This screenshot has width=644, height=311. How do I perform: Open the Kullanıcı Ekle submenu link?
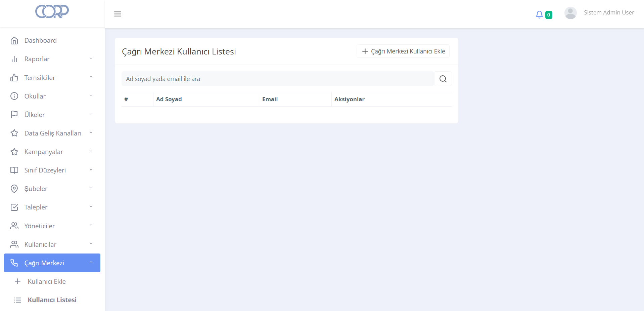[47, 281]
